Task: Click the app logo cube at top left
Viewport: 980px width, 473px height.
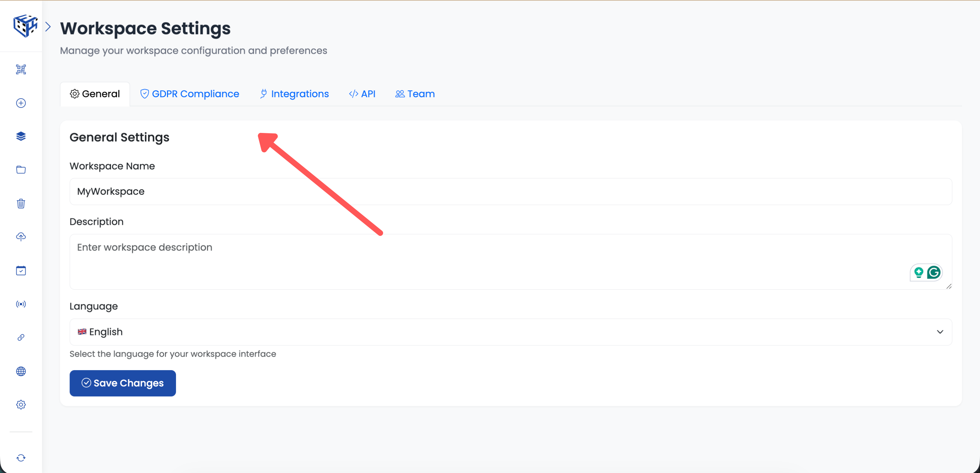Action: coord(25,26)
